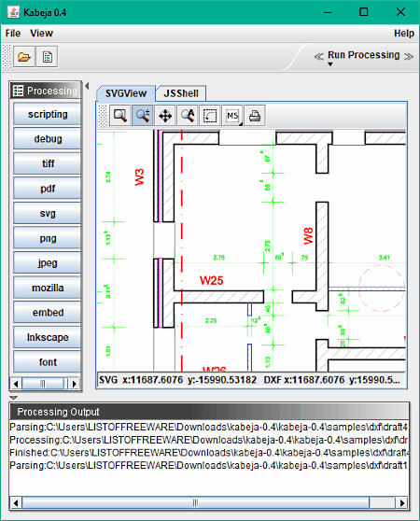Switch to the JSShell tab
Viewport: 420px width, 521px height.
pos(181,93)
